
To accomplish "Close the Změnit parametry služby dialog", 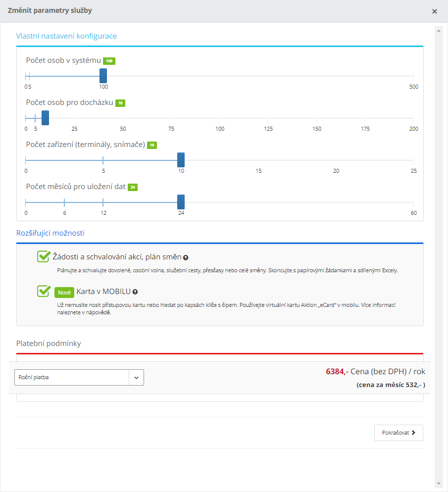I will 435,11.
